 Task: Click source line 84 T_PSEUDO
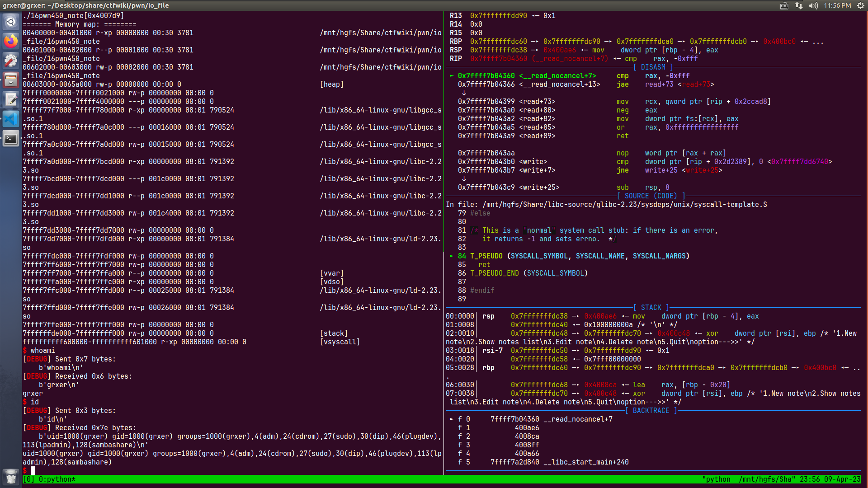click(574, 256)
